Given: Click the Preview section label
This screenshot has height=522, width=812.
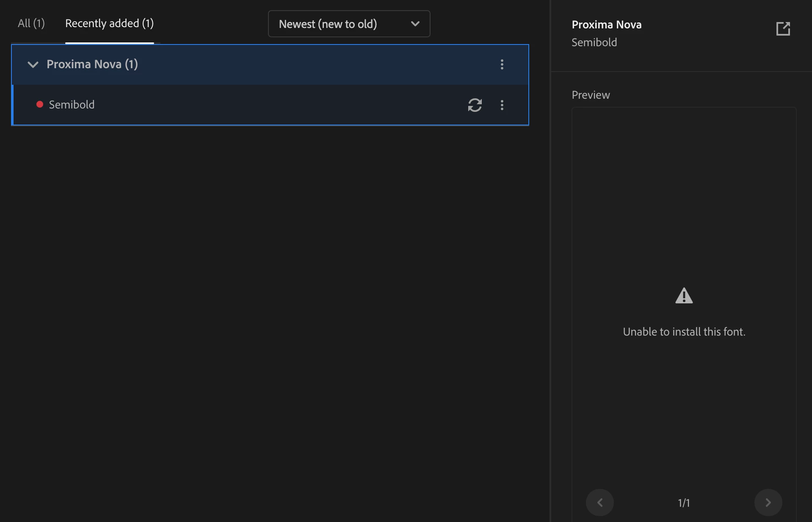Looking at the screenshot, I should [591, 94].
